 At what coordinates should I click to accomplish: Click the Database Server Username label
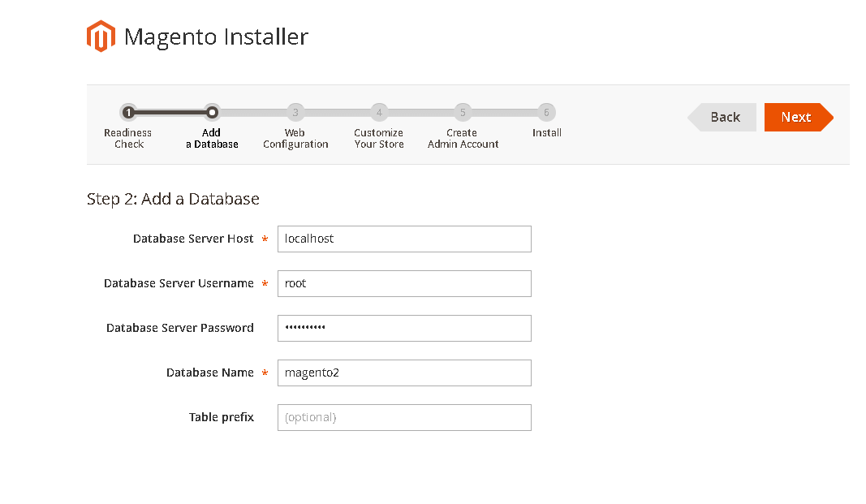pyautogui.click(x=179, y=283)
